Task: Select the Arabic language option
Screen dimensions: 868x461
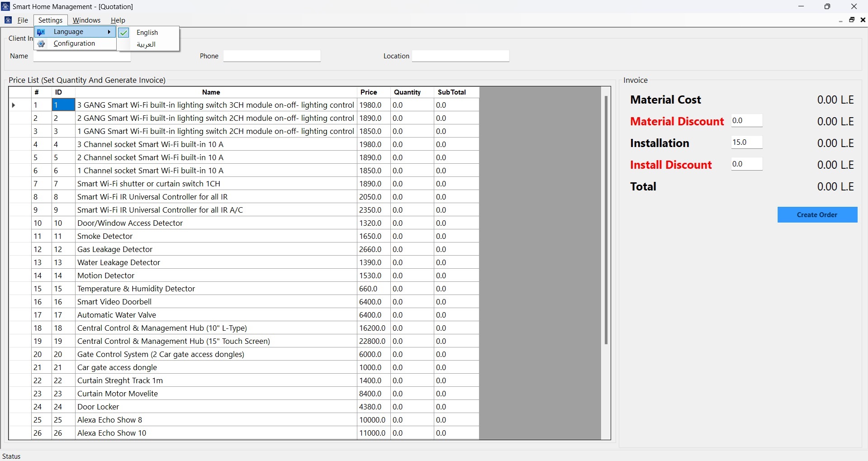Action: coord(146,44)
